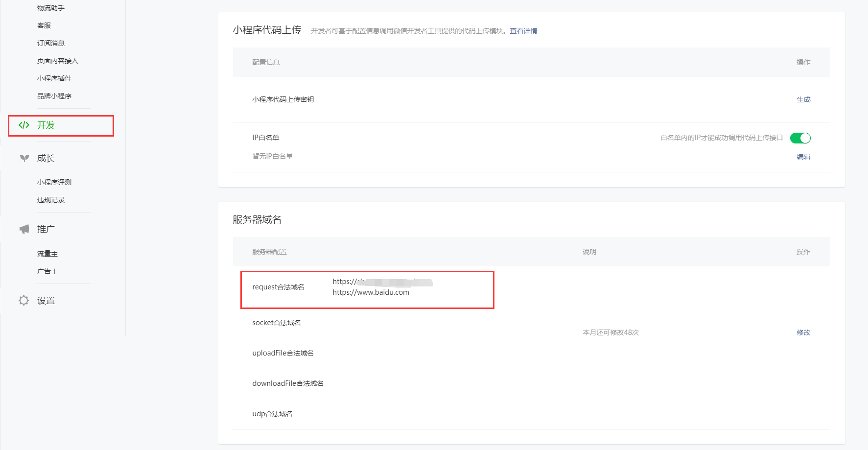
Task: Select 品牌小程序 sidebar item
Action: point(54,96)
